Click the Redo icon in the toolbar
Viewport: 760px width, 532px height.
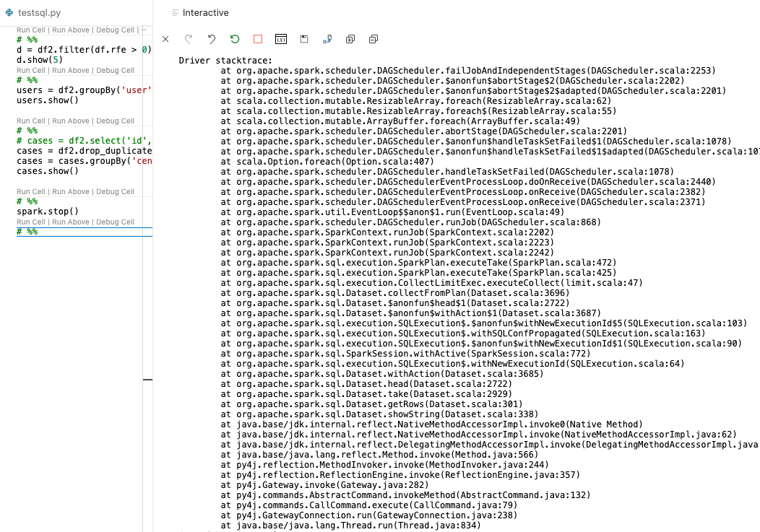[189, 39]
